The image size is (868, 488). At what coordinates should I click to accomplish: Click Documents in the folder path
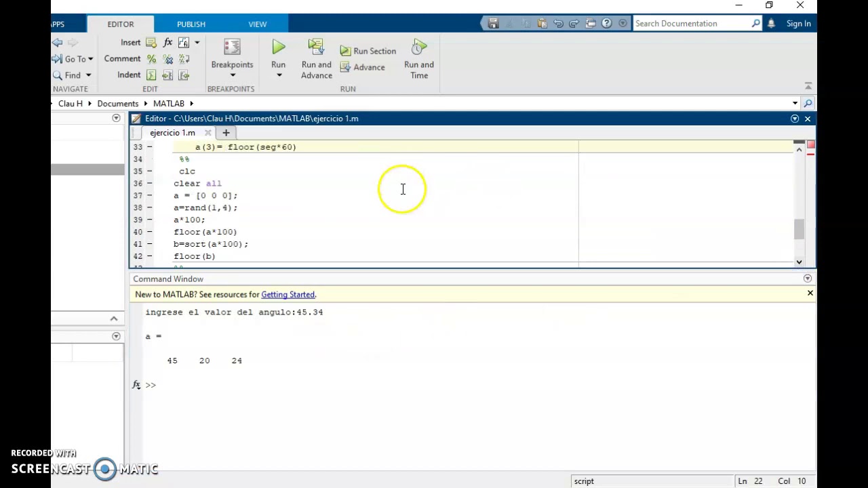click(117, 104)
